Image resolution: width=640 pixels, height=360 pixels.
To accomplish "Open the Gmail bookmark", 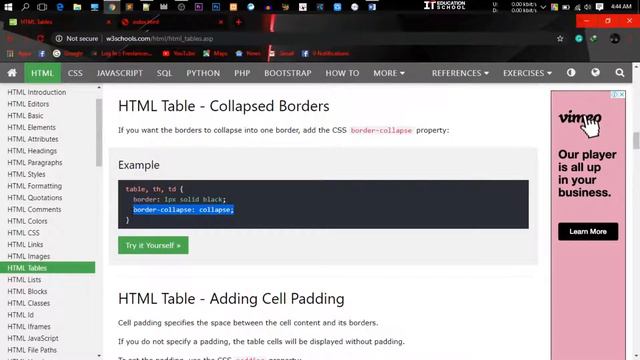I will click(281, 53).
